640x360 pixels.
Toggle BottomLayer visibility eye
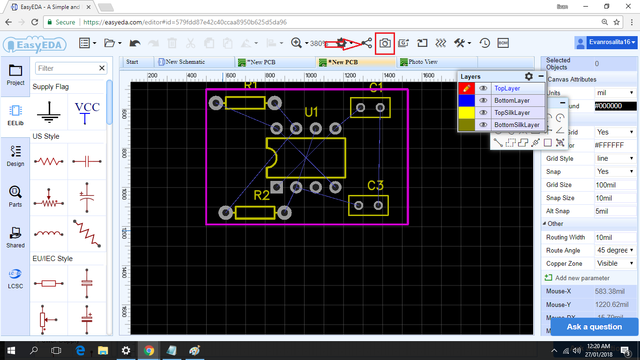(483, 100)
